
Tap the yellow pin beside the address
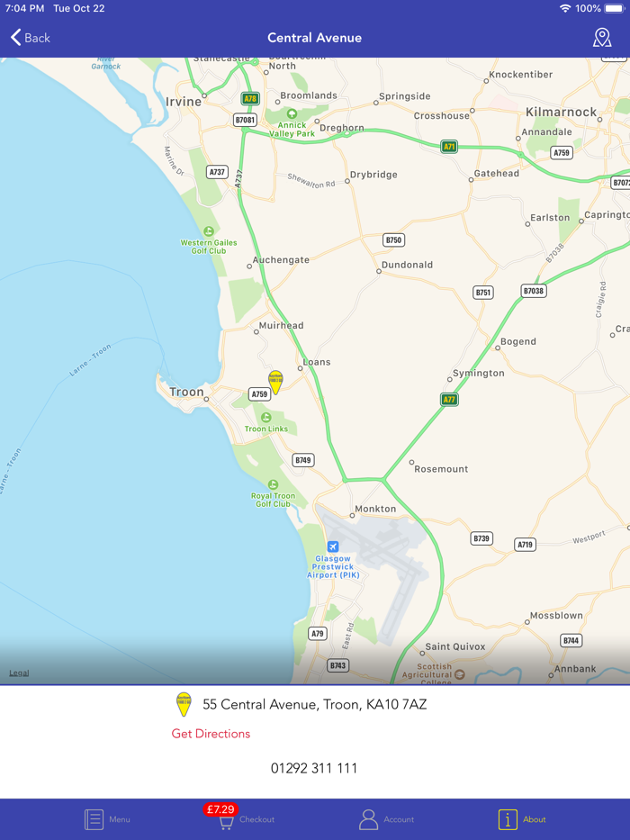pos(184,704)
